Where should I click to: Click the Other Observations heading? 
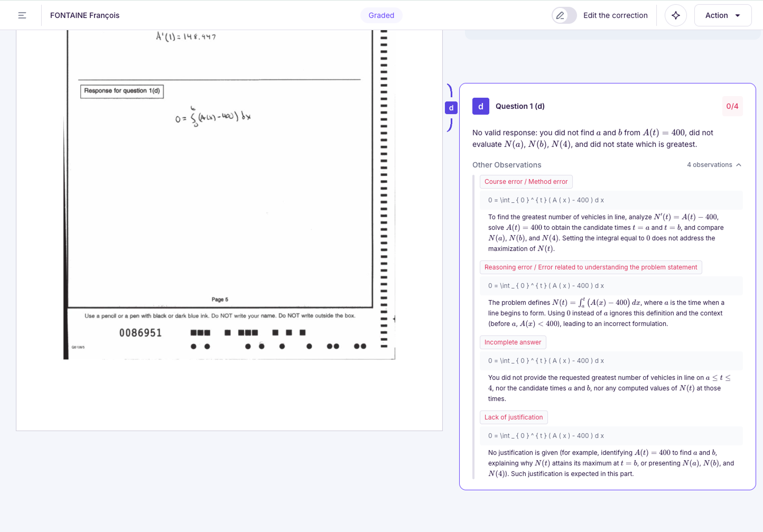507,165
